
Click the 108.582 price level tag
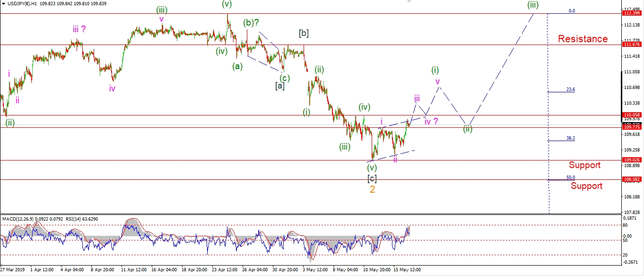(633, 180)
